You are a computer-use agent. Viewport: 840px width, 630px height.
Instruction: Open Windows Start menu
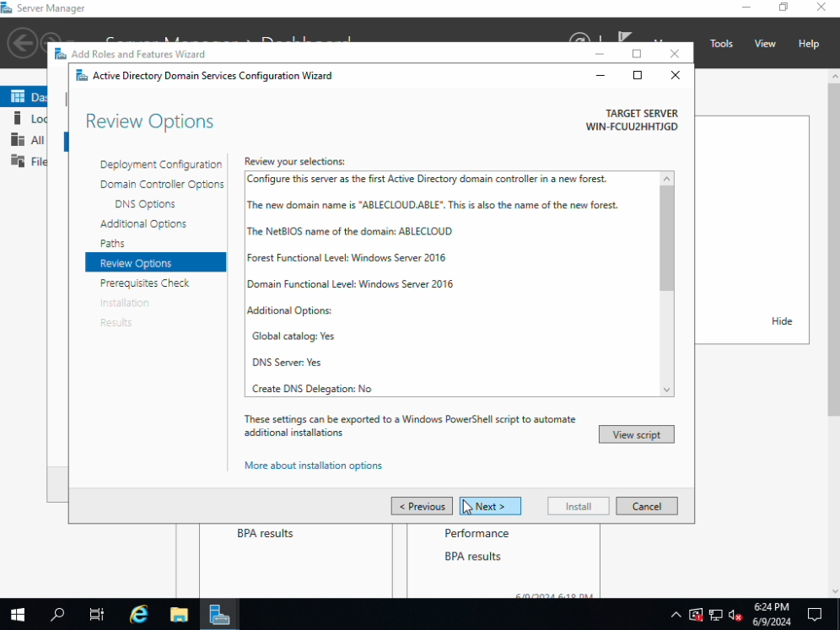tap(18, 614)
